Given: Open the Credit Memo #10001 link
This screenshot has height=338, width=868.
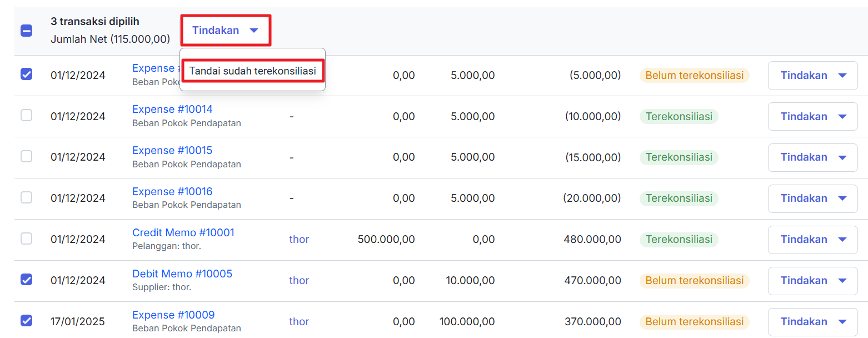Looking at the screenshot, I should point(183,233).
